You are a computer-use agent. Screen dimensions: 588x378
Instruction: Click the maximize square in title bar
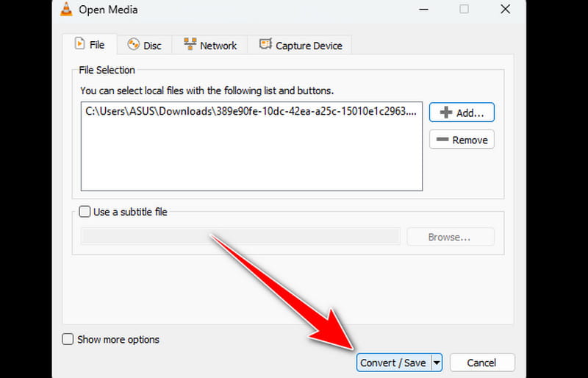[x=464, y=10]
